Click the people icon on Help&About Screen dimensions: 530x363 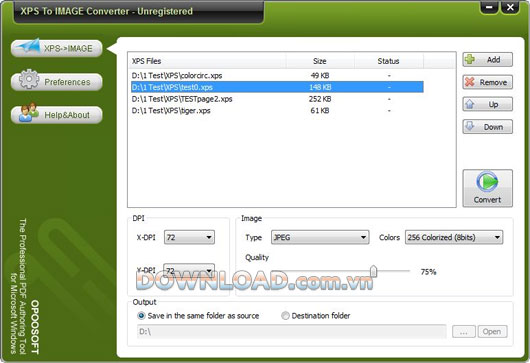pos(29,112)
